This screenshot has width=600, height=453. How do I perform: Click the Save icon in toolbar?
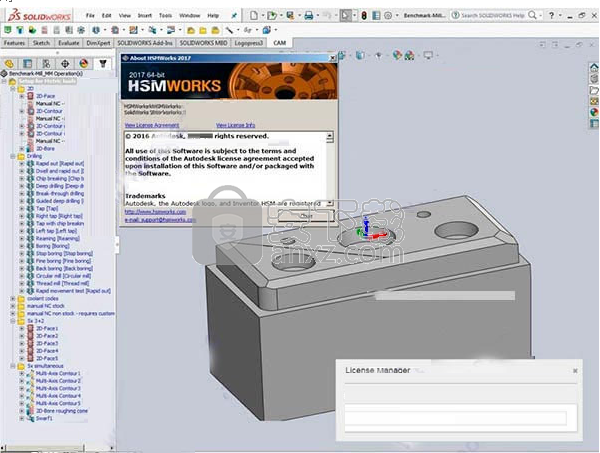[290, 15]
